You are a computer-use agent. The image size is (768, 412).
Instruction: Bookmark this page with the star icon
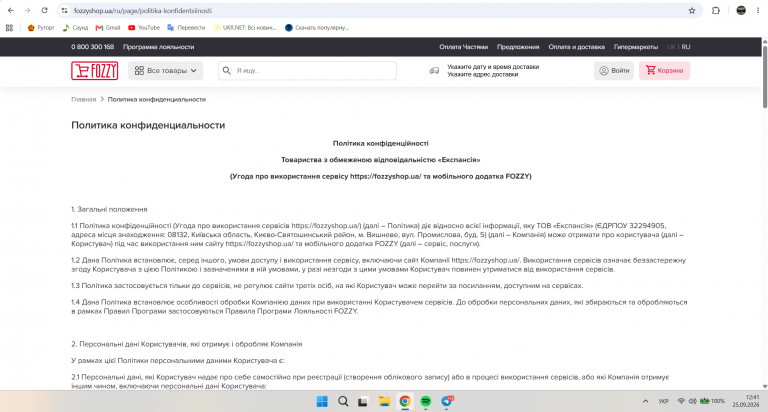(692, 10)
